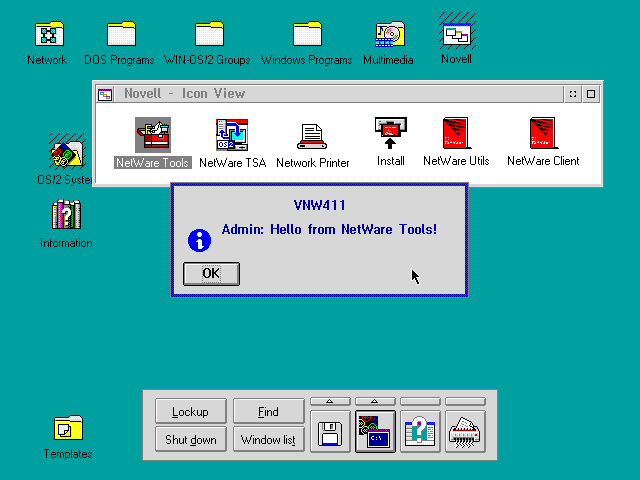Open the NetWare Client book icon
640x480 pixels.
(x=543, y=133)
